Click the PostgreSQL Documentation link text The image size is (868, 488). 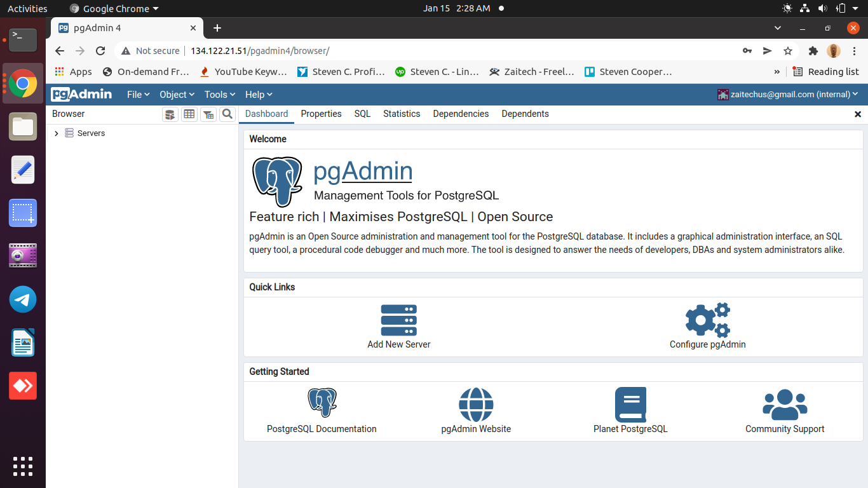[x=322, y=429]
